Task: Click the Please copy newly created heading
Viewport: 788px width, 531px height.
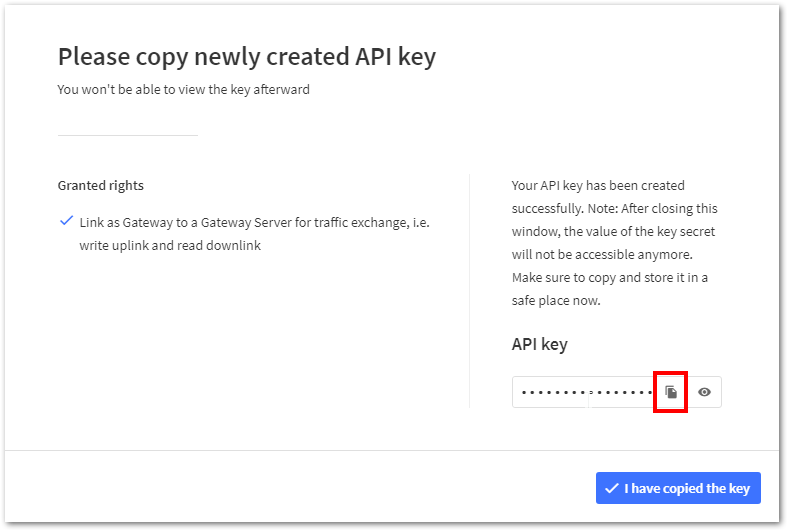Action: (x=246, y=56)
